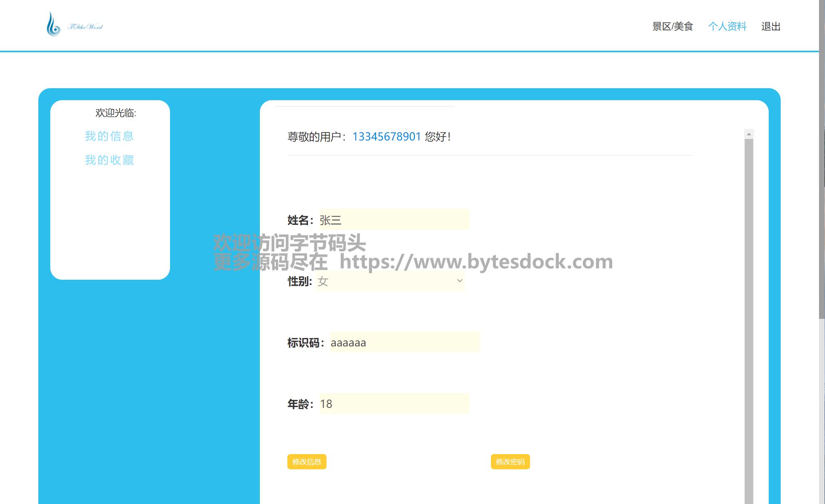Click into the 年龄 input showing 18
Image resolution: width=825 pixels, height=504 pixels.
coord(394,404)
